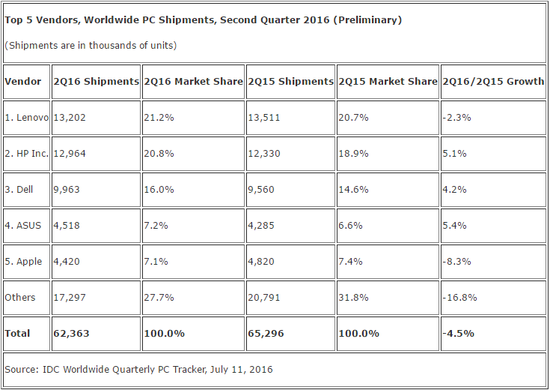Select Lenovo's 13,202 shipments value
The height and width of the screenshot is (390, 550).
point(96,117)
